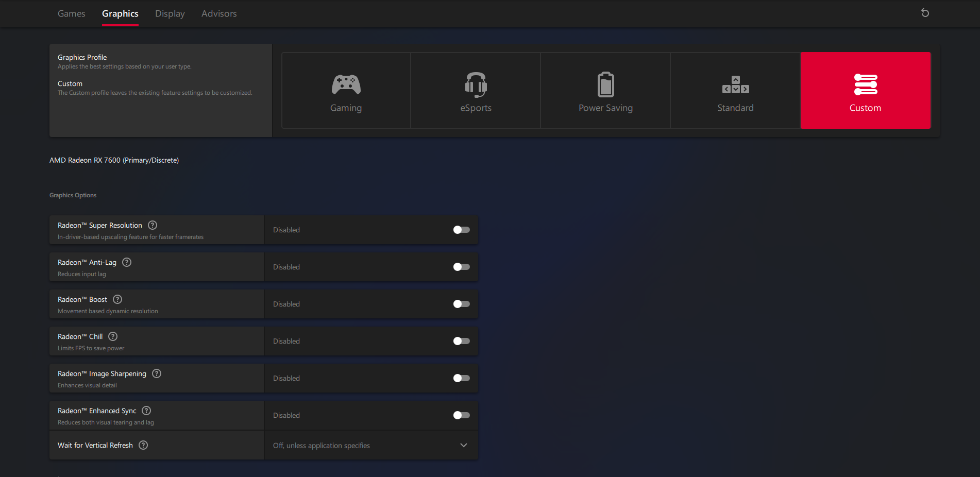
Task: Go to the Display tab
Action: pyautogui.click(x=170, y=13)
